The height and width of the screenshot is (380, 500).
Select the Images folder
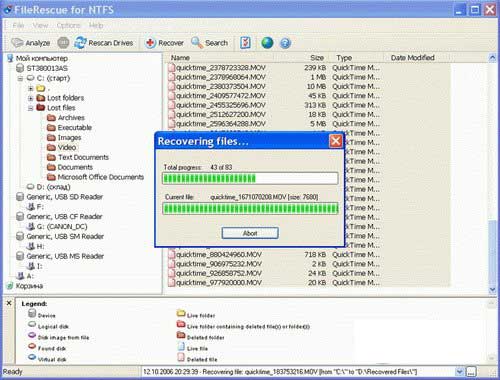(69, 137)
